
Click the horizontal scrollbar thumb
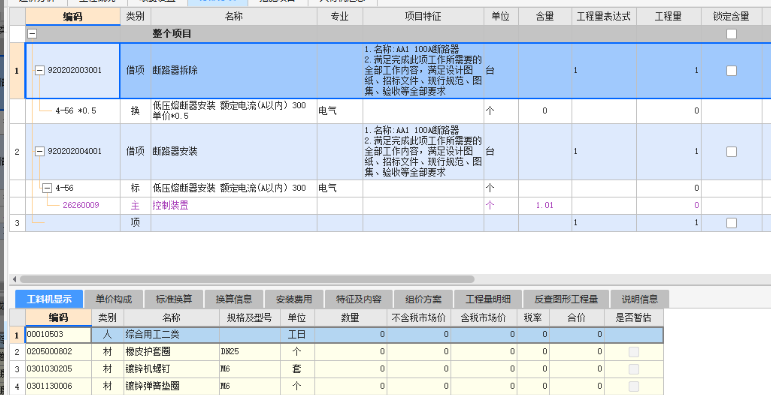pyautogui.click(x=247, y=279)
